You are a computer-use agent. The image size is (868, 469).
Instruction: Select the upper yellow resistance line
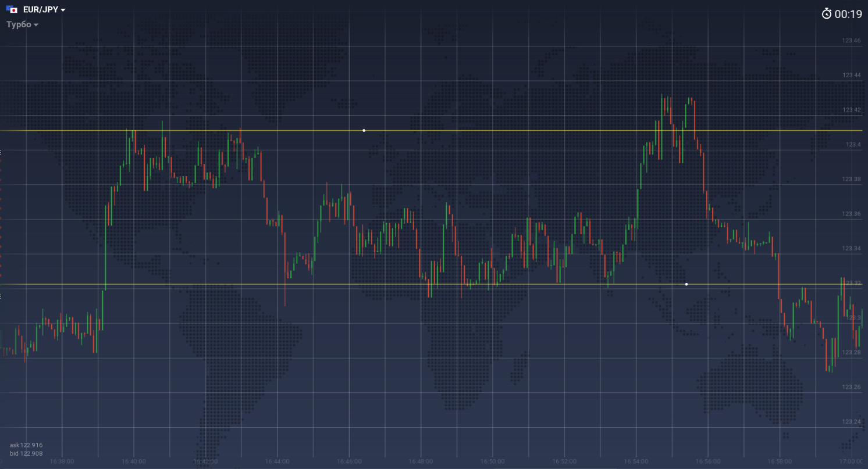[x=524, y=131]
